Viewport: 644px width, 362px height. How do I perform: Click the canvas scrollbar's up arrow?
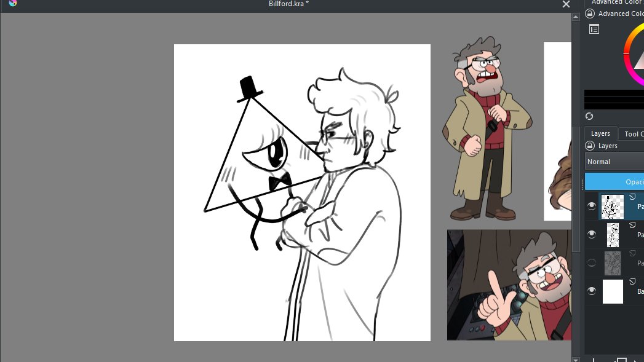[x=575, y=17]
